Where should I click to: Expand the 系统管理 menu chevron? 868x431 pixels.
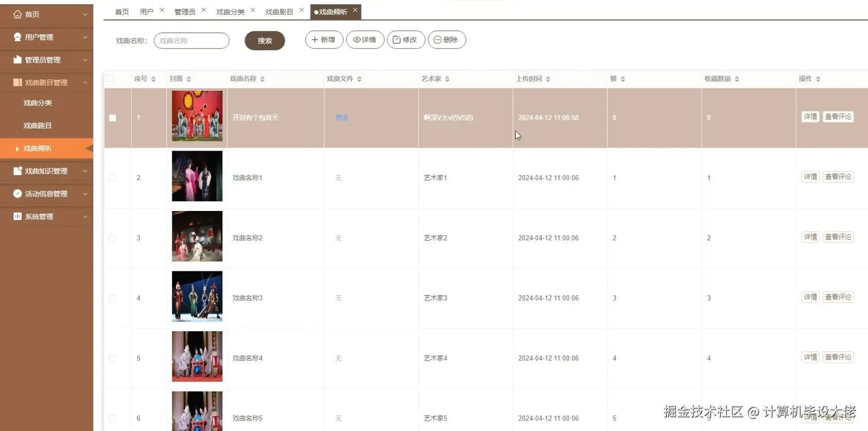(85, 216)
